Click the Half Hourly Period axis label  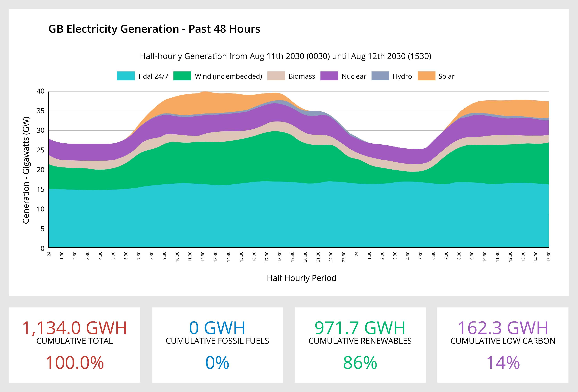click(302, 278)
